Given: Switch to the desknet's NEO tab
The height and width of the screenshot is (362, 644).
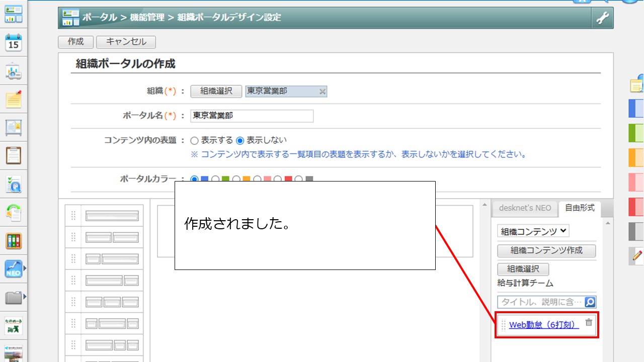Looking at the screenshot, I should [x=525, y=208].
